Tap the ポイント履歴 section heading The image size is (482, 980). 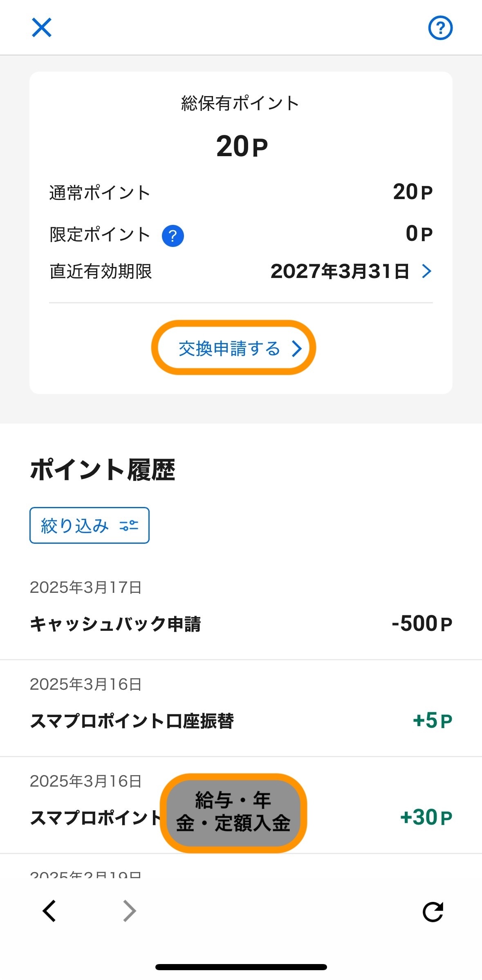[x=102, y=470]
